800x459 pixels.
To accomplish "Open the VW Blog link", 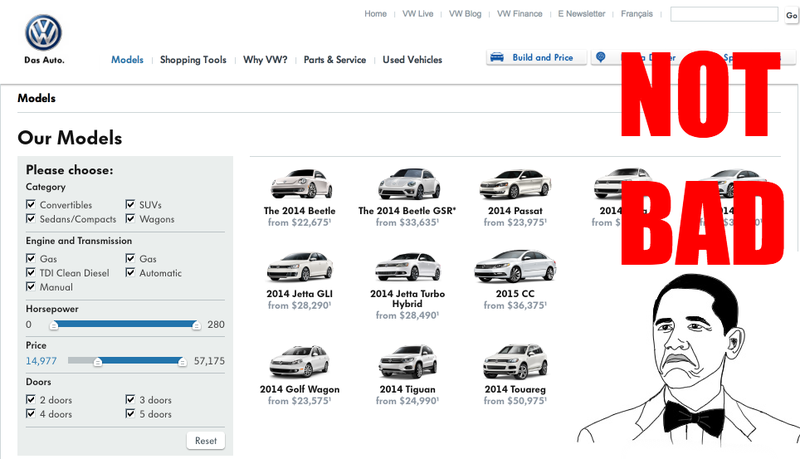I will click(465, 14).
